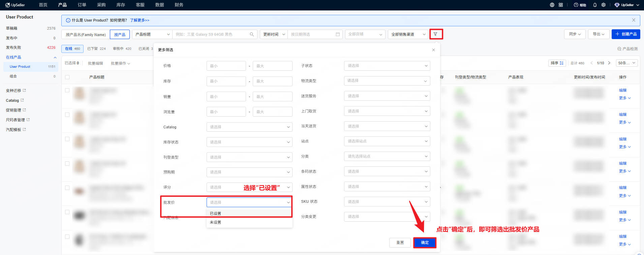Expand the 子状态 filter dropdown

click(x=387, y=66)
